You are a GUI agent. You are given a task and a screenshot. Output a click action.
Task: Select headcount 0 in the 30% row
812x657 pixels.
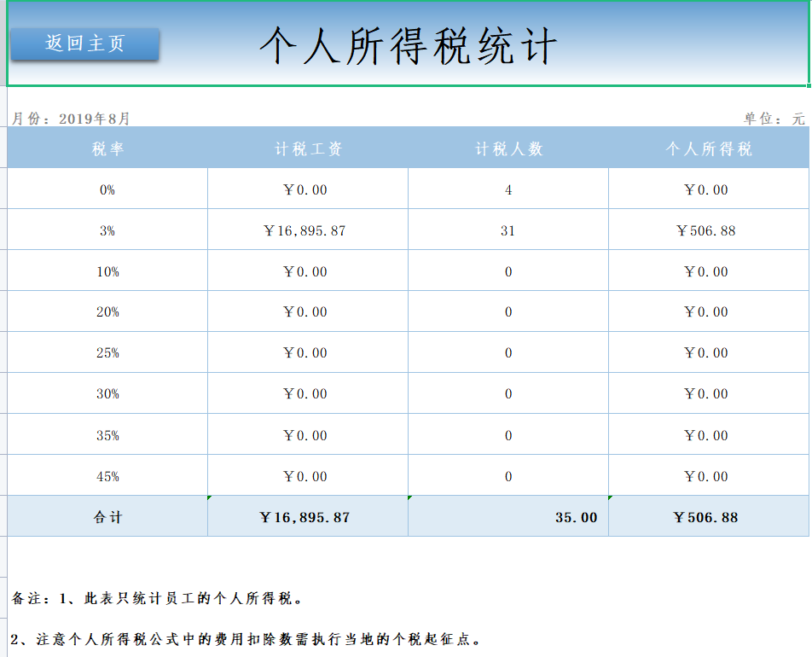pos(508,393)
